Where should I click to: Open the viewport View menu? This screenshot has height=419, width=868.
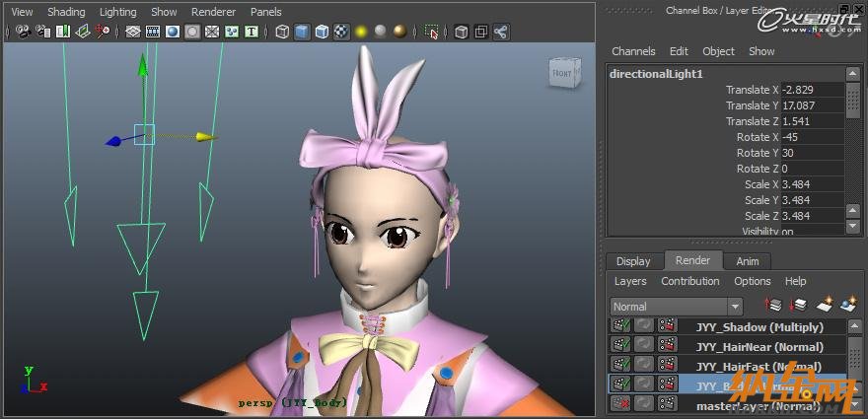pyautogui.click(x=22, y=12)
